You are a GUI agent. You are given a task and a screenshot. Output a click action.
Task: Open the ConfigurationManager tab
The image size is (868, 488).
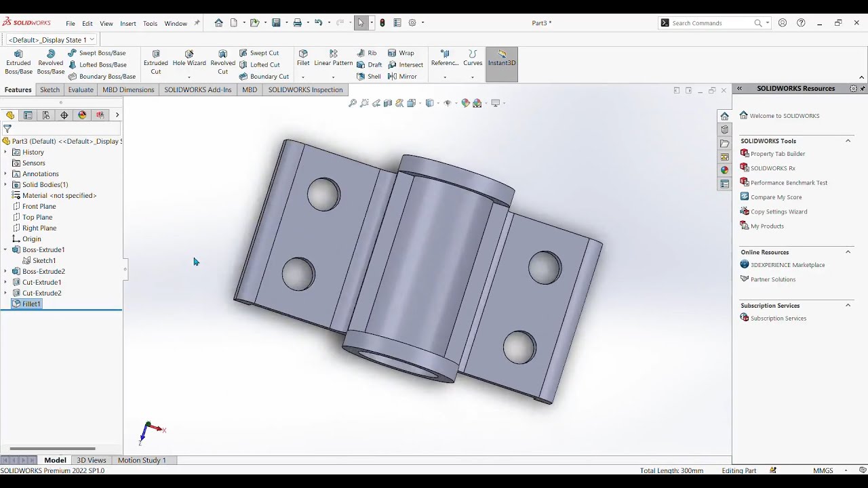(46, 115)
